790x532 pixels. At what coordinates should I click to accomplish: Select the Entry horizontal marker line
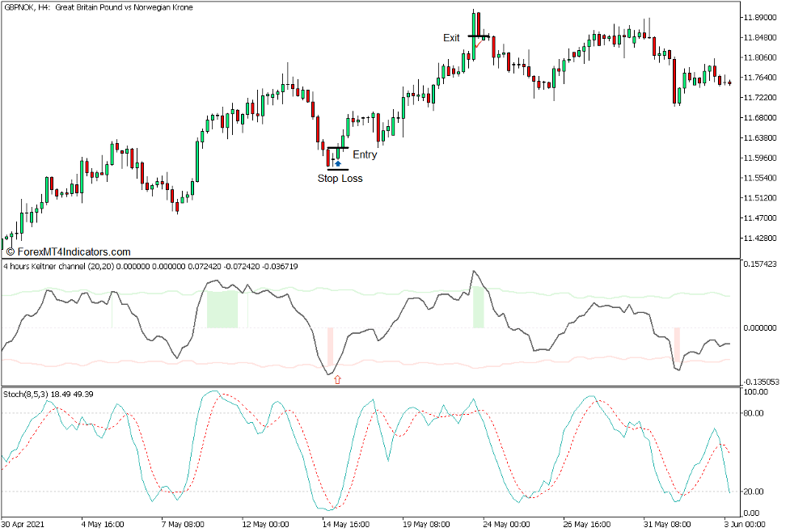(x=337, y=148)
